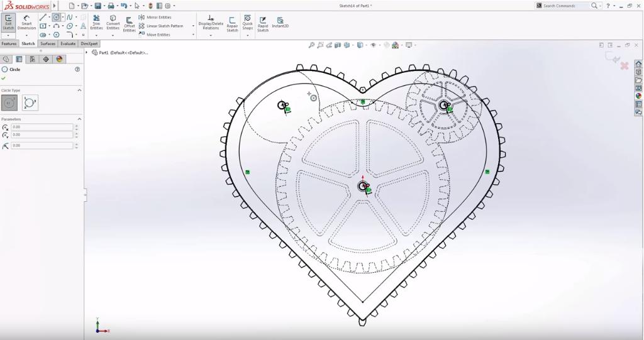
Task: Expand the SolidWorks menu arrow
Action: [x=55, y=6]
